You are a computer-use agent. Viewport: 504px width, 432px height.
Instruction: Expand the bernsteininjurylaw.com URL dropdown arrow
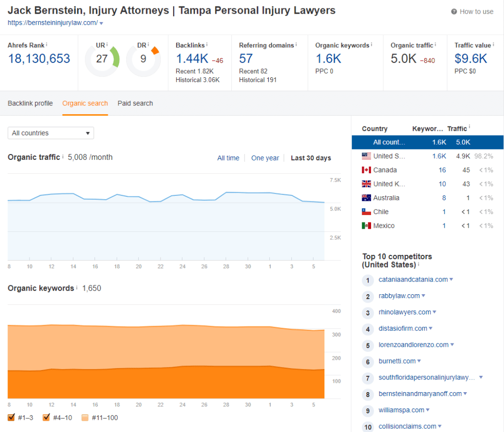pyautogui.click(x=101, y=23)
